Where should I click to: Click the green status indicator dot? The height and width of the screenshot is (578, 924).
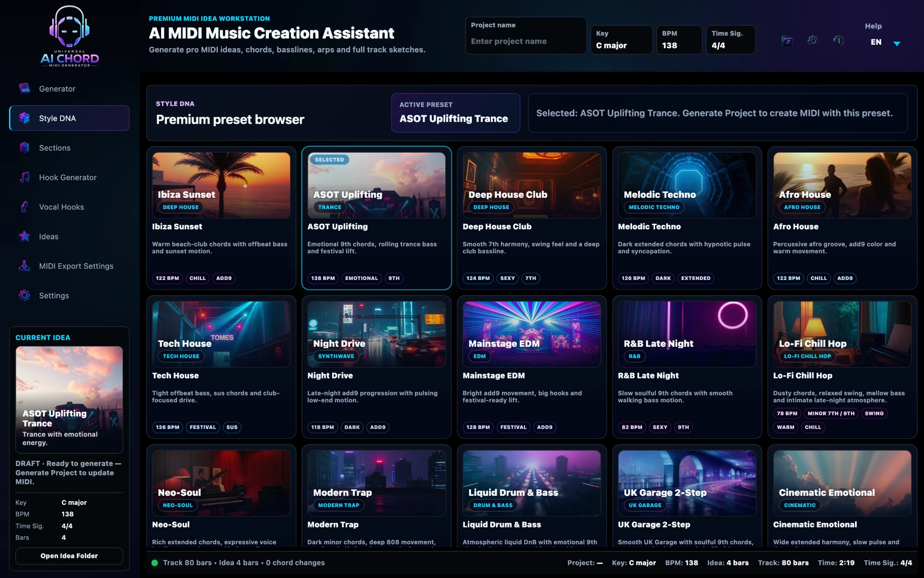point(155,563)
